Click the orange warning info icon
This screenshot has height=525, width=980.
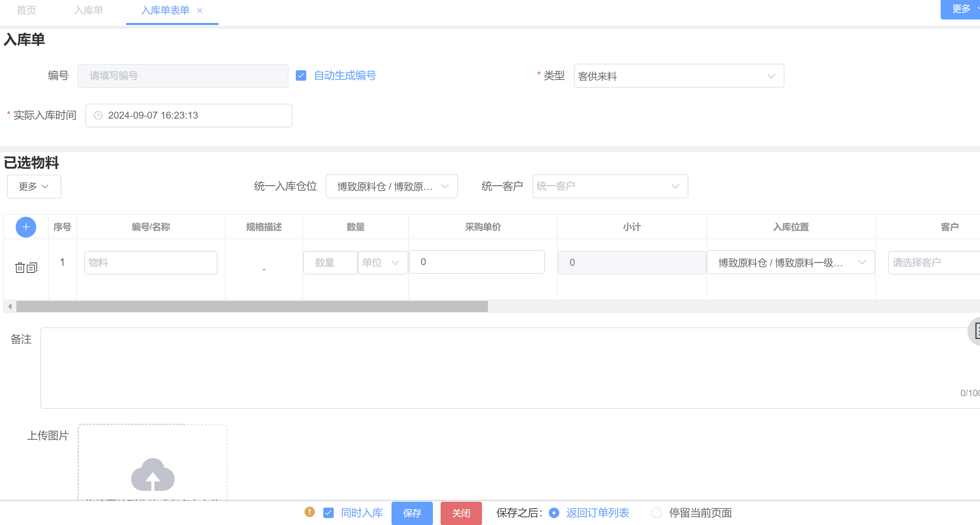(310, 512)
